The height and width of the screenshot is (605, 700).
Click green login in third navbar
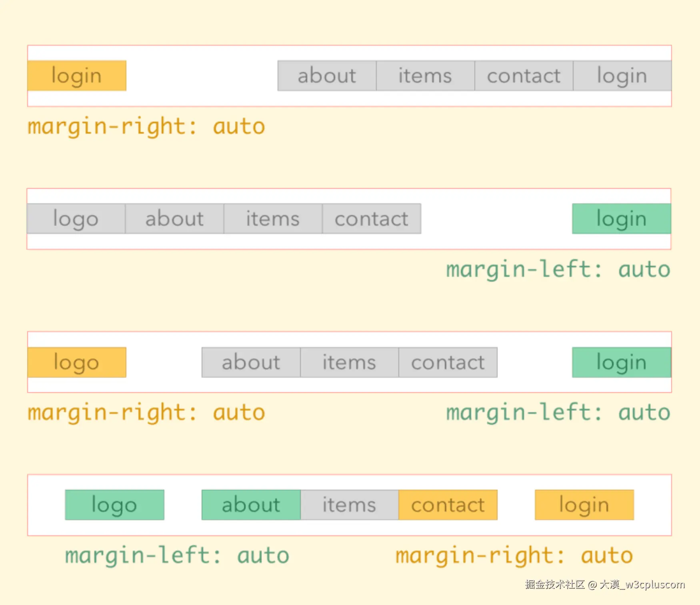(x=622, y=362)
